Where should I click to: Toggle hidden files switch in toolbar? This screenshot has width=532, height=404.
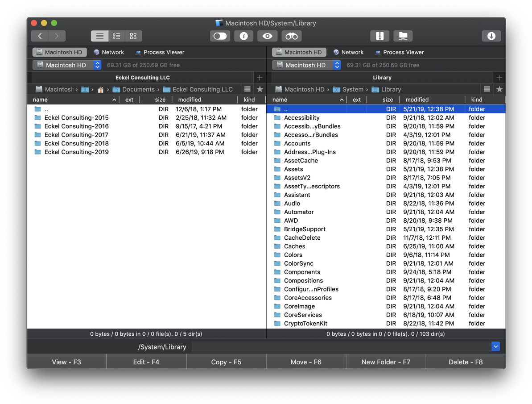[220, 36]
